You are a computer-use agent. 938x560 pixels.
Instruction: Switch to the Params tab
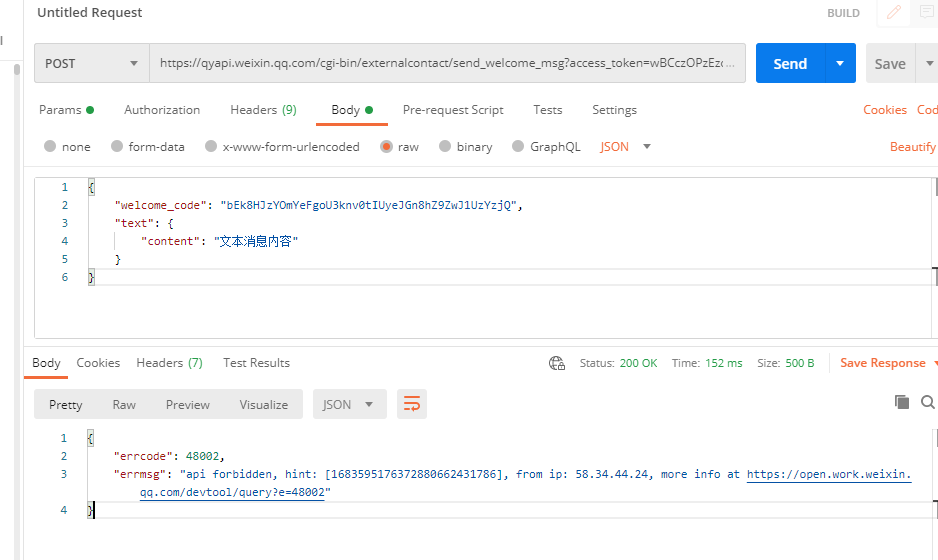(66, 110)
